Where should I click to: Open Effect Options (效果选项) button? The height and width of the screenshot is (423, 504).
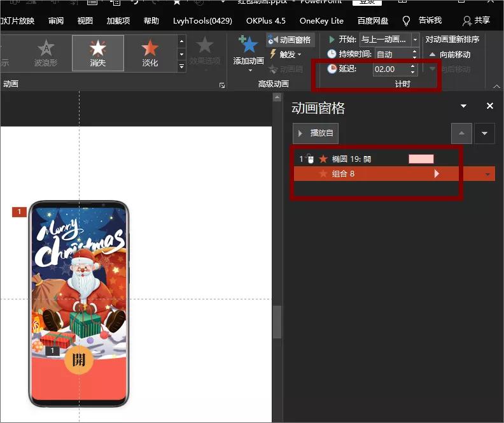pyautogui.click(x=204, y=52)
